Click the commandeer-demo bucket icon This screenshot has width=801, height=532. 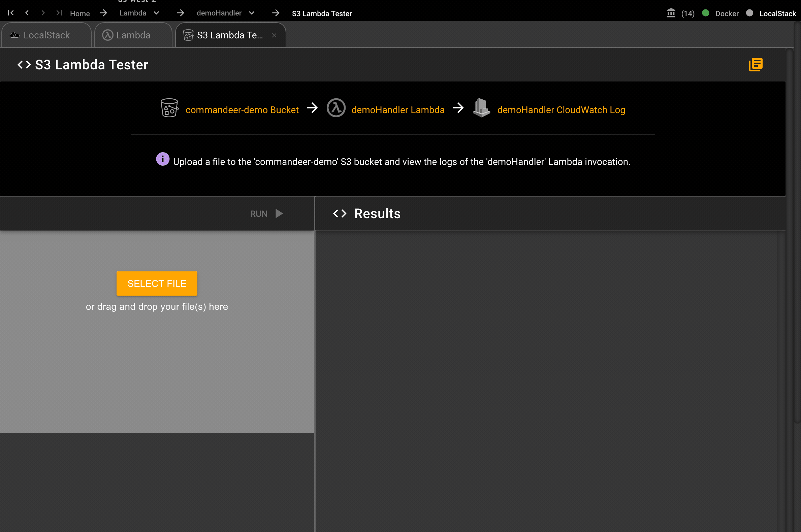pyautogui.click(x=169, y=108)
